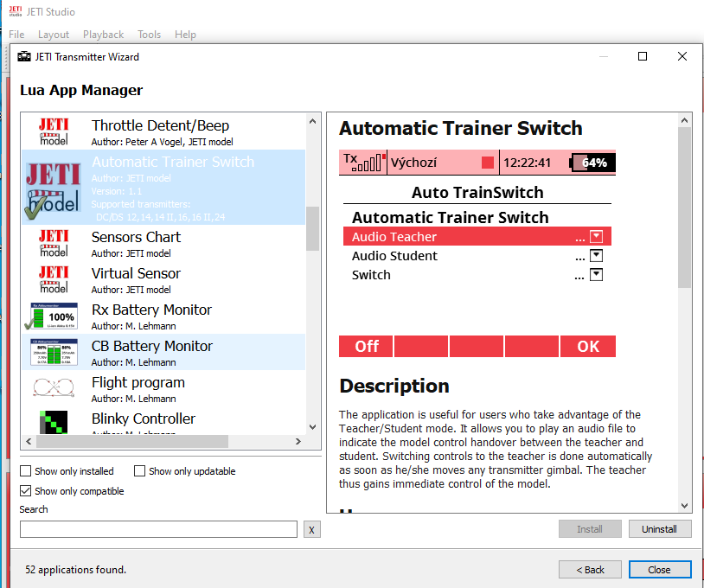The height and width of the screenshot is (588, 704).
Task: Click the Throttle Detent/Beep JETI model icon
Action: point(54,131)
